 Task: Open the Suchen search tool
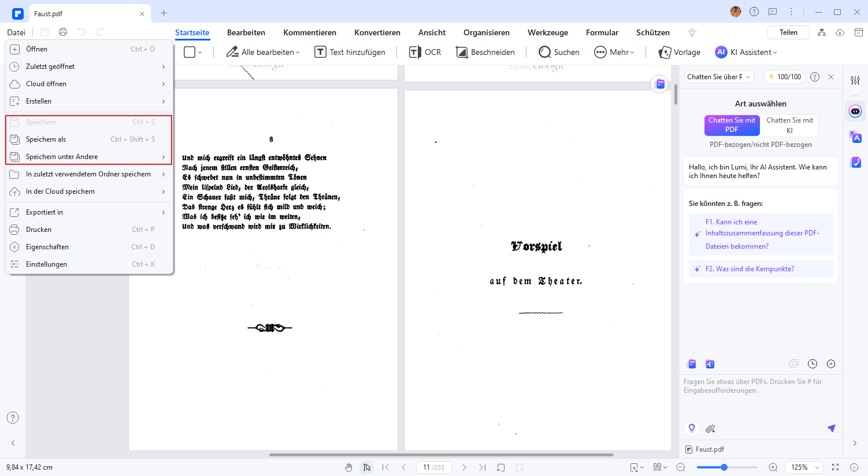[559, 52]
